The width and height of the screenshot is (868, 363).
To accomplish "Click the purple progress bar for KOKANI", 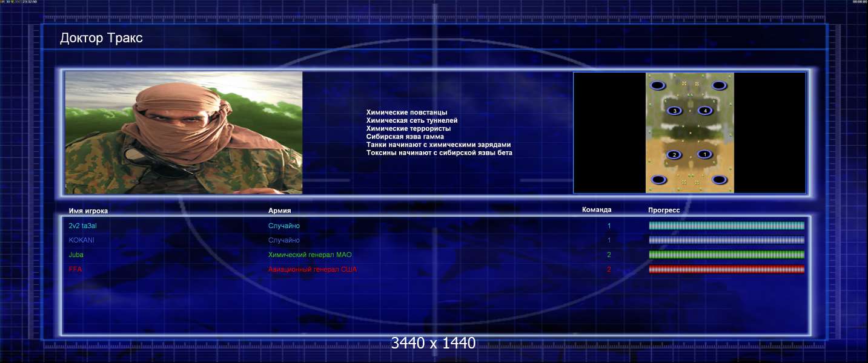I will tap(727, 240).
